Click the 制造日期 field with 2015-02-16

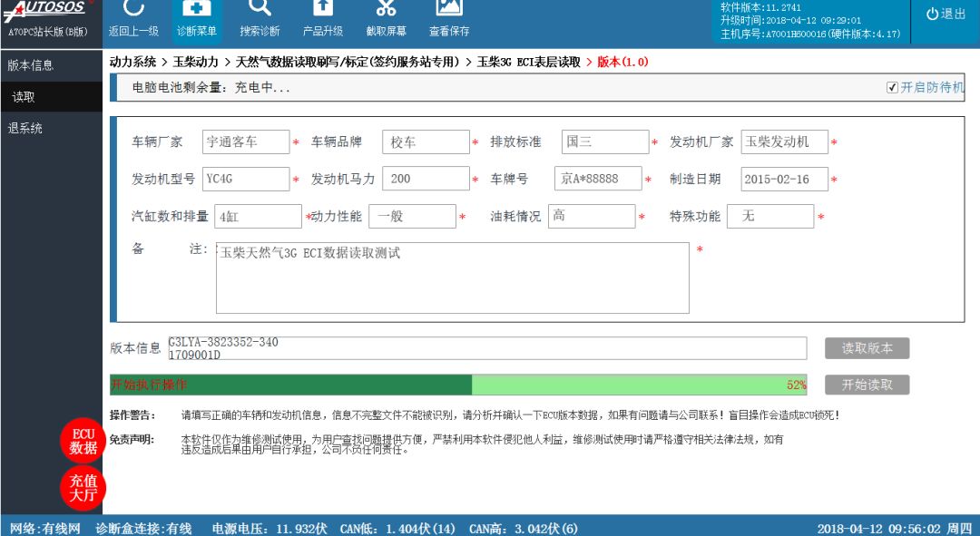click(784, 179)
